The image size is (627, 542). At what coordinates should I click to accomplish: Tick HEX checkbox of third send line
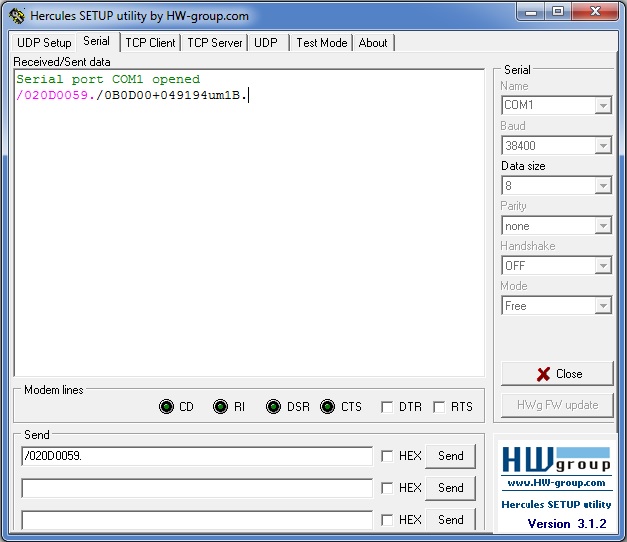[387, 520]
